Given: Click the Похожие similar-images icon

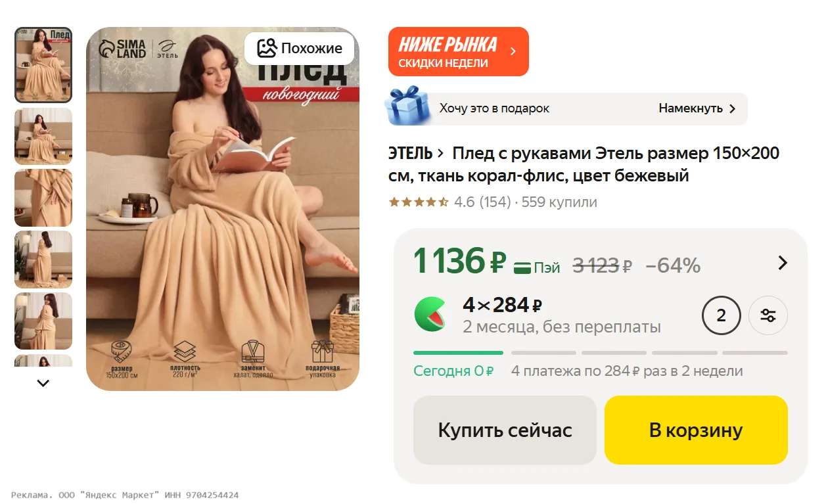Looking at the screenshot, I should click(x=266, y=48).
